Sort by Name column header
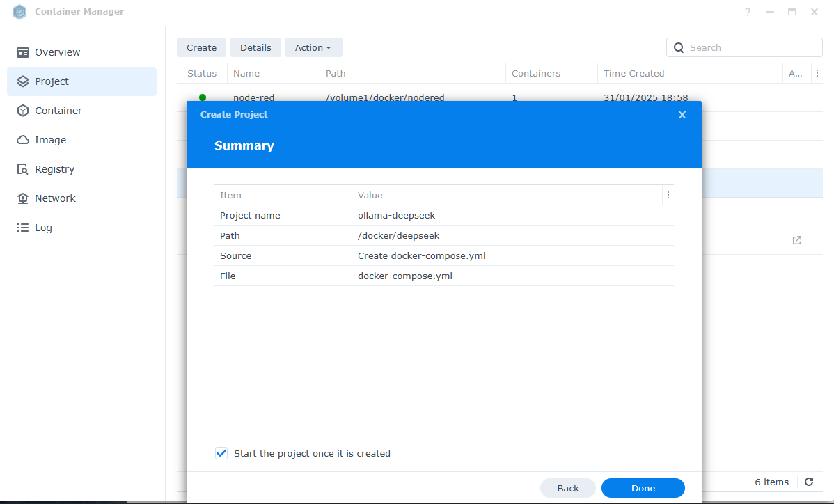The image size is (834, 504). tap(274, 73)
